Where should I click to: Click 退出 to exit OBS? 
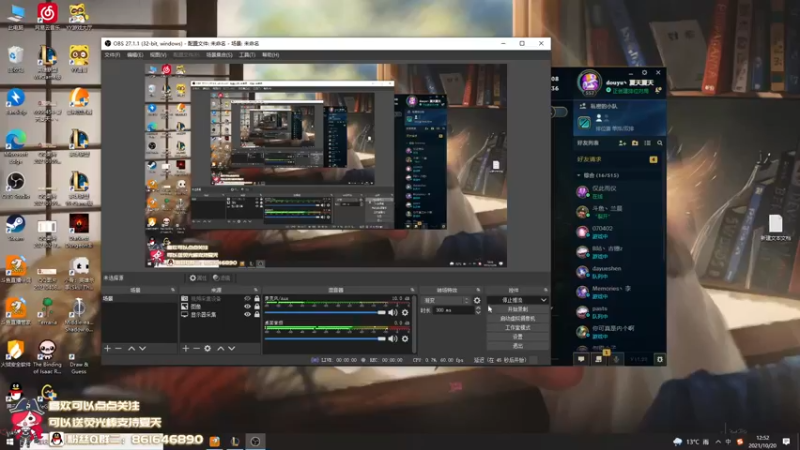click(x=518, y=346)
